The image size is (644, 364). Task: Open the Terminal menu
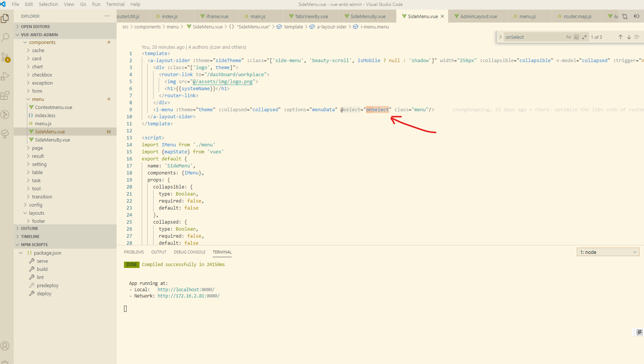tap(115, 4)
